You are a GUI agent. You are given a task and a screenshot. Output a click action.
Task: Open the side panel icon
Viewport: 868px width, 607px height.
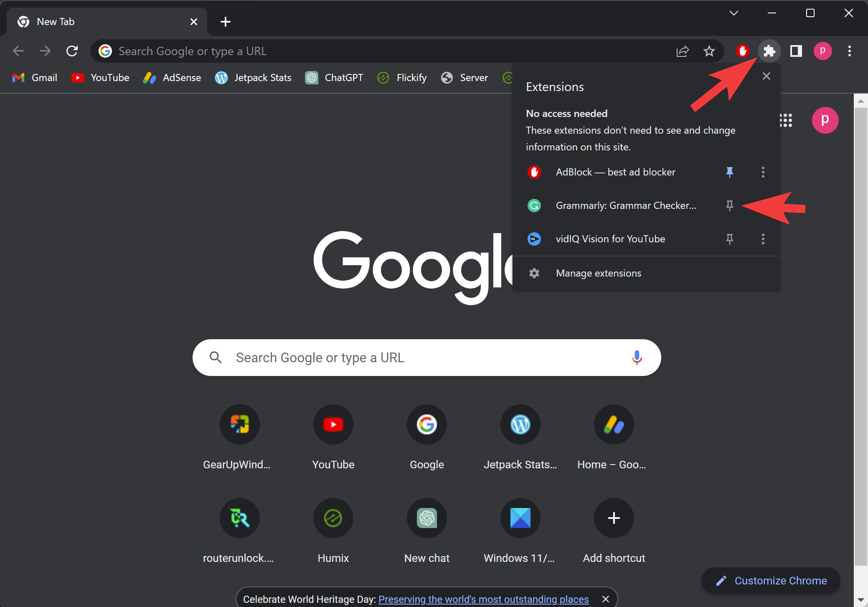click(796, 51)
